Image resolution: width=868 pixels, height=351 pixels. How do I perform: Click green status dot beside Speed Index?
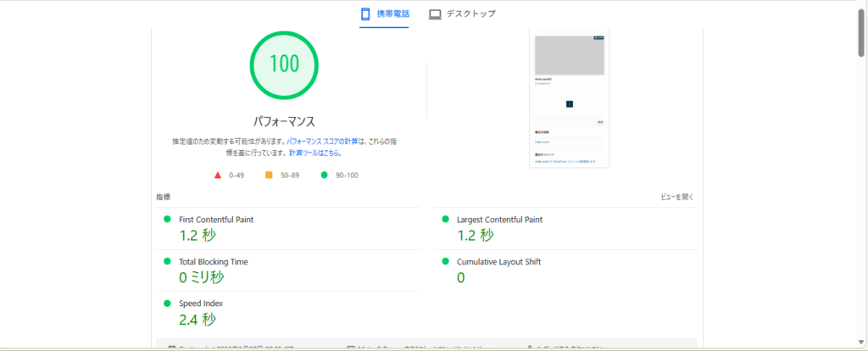(167, 303)
